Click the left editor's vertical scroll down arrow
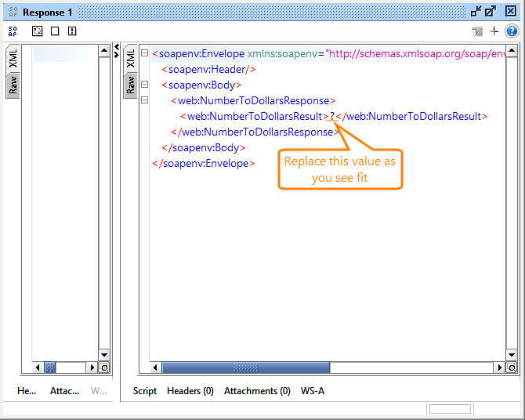 pyautogui.click(x=104, y=355)
